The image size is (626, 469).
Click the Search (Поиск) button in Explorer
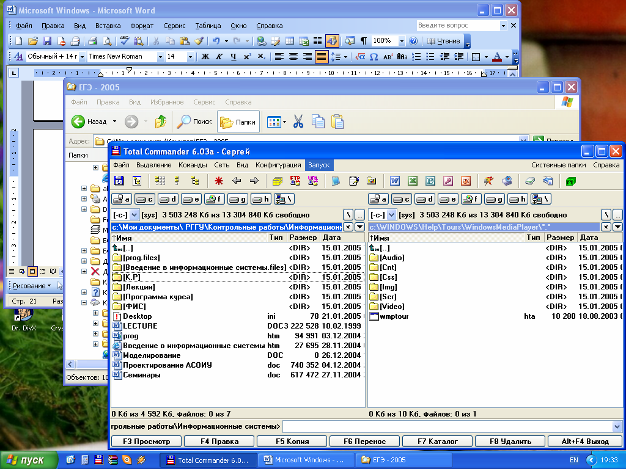coord(196,121)
